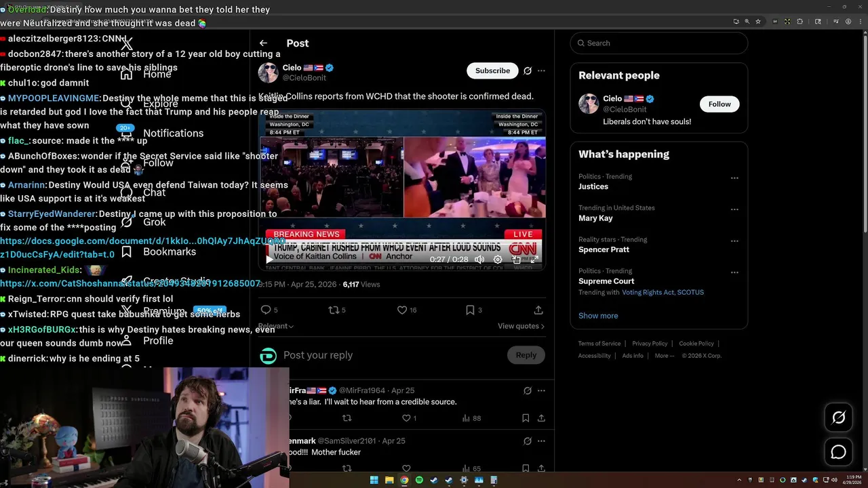Like MirFra's reply with 1 like

pyautogui.click(x=406, y=418)
